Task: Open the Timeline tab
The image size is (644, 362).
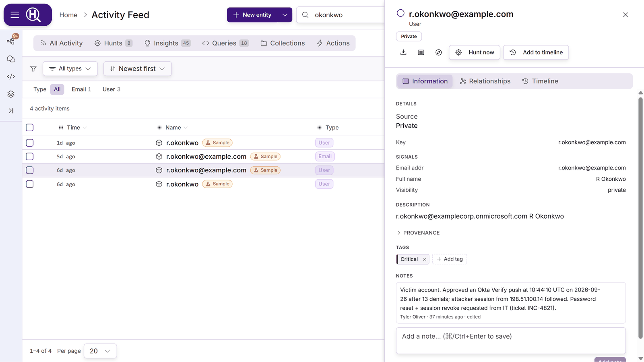Action: (540, 81)
